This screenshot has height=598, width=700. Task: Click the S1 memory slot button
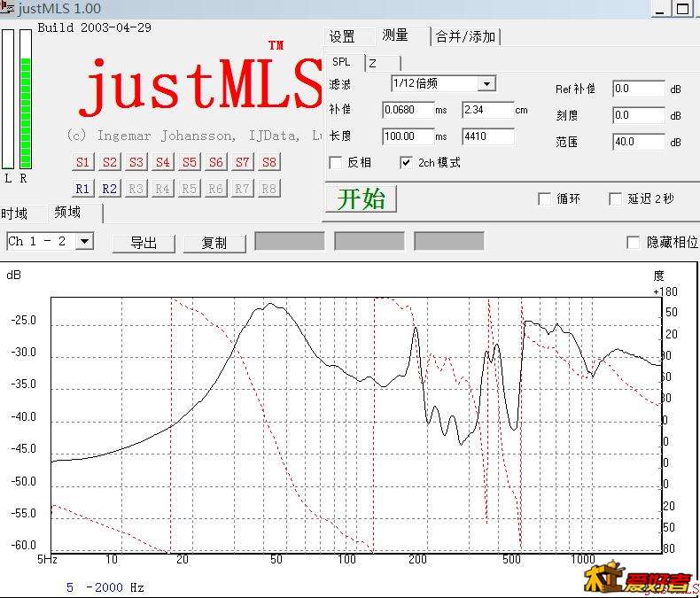pos(82,162)
